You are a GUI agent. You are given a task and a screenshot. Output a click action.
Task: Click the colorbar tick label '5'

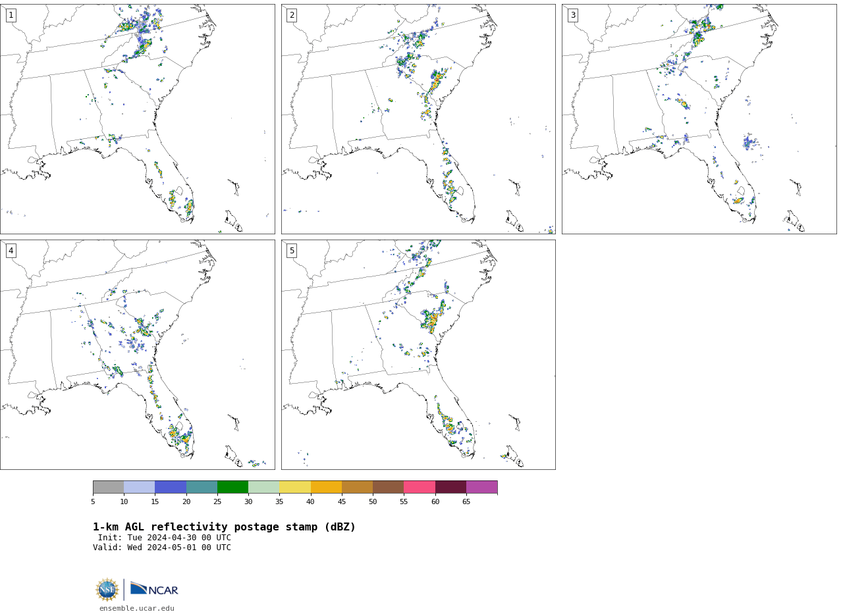click(93, 502)
